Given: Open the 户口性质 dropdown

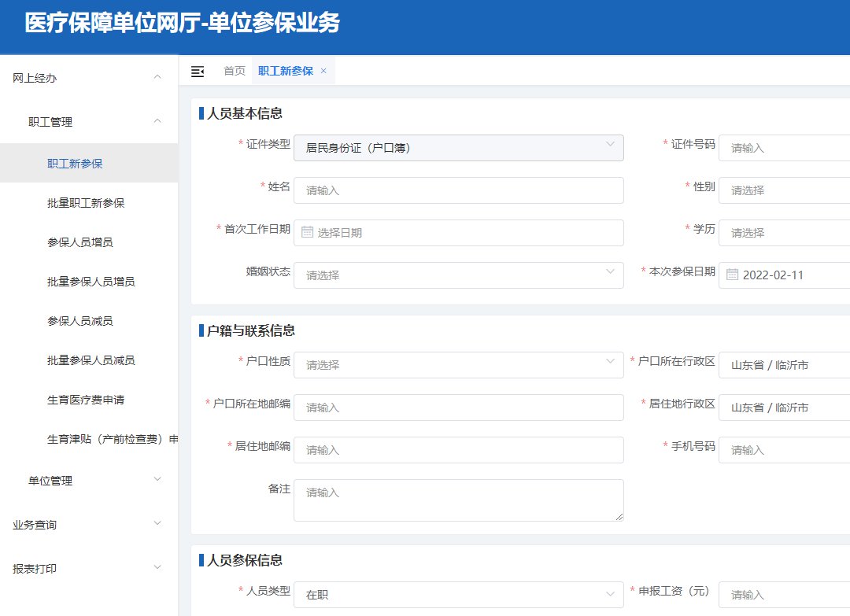Looking at the screenshot, I should click(458, 365).
